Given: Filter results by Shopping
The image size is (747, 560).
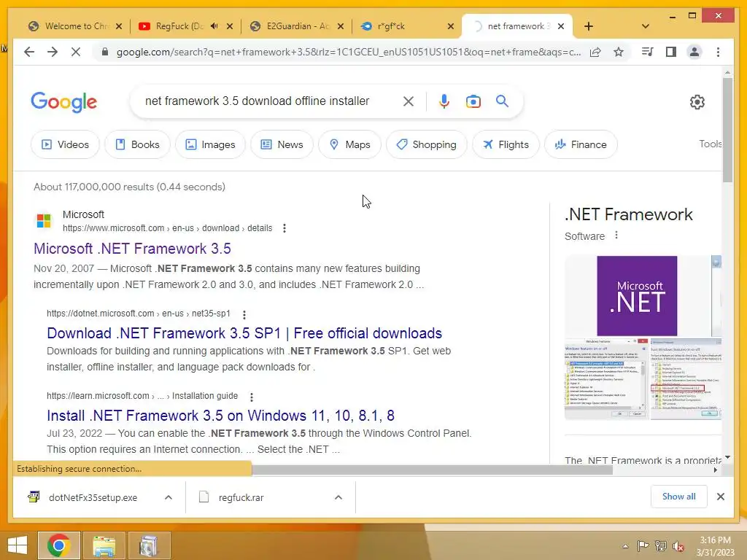Looking at the screenshot, I should click(426, 144).
